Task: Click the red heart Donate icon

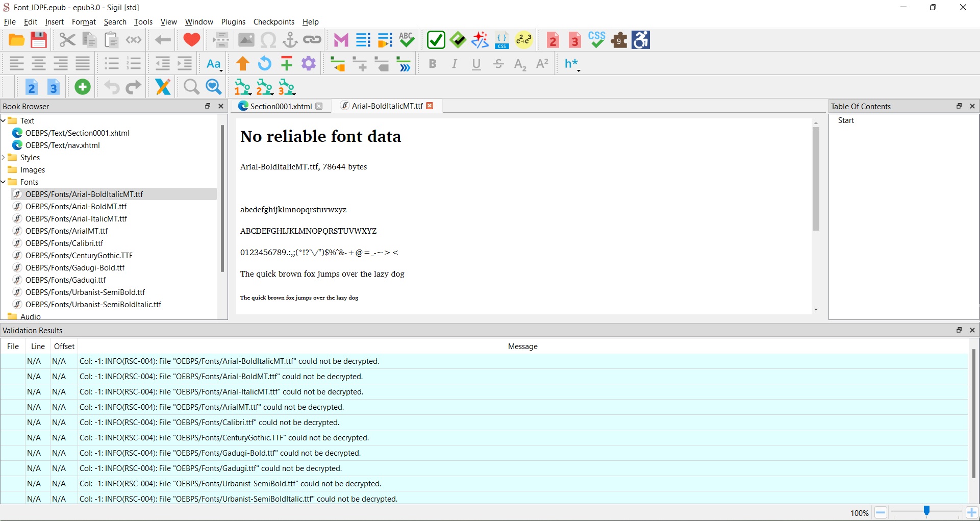Action: coord(192,40)
